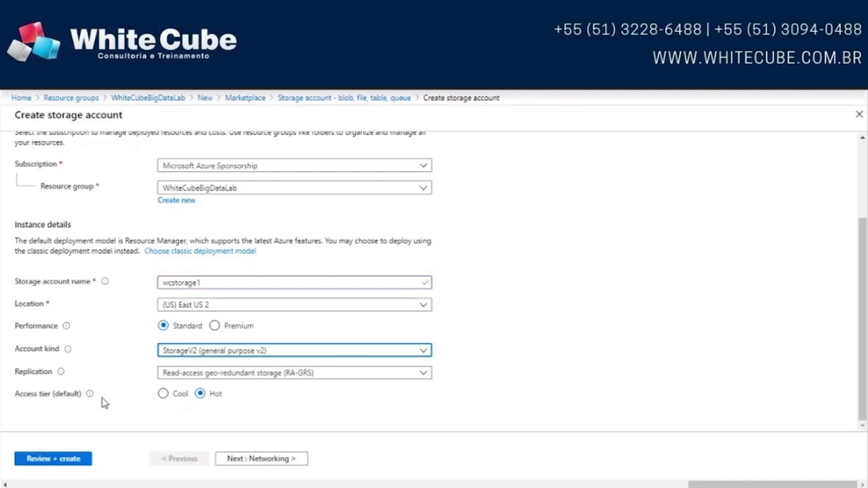
Task: Click the Next : Networking button
Action: 261,459
